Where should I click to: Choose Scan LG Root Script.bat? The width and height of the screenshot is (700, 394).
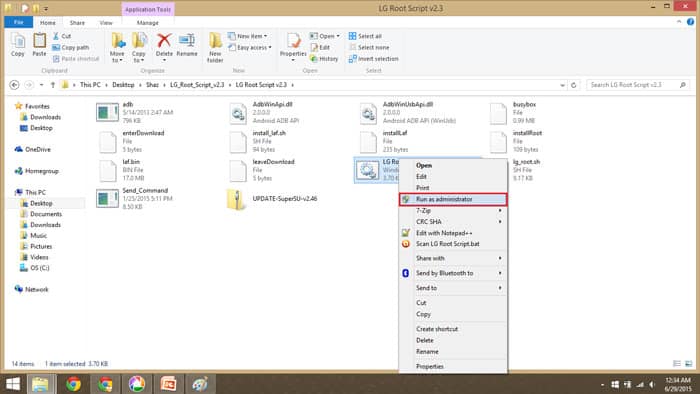(x=453, y=244)
